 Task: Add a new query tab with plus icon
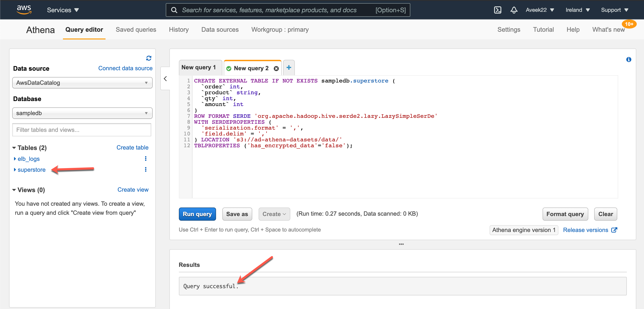pyautogui.click(x=289, y=68)
